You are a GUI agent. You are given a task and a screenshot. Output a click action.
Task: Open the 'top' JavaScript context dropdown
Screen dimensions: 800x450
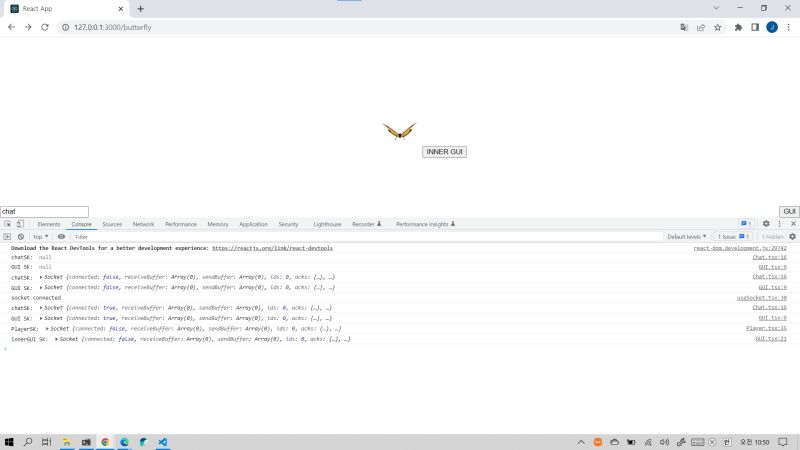[x=40, y=237]
